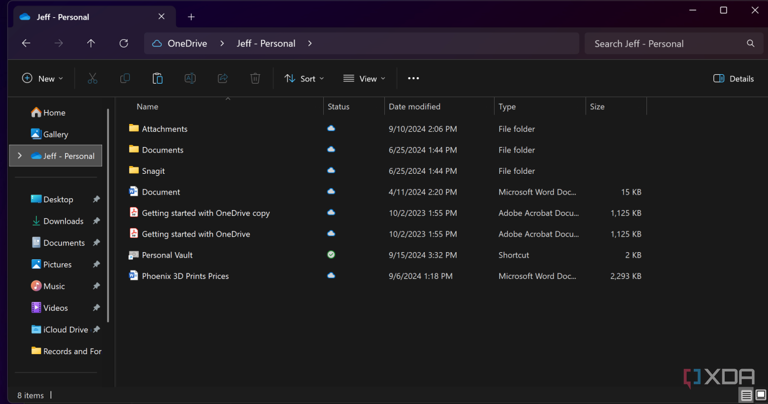
Task: Click the navigation pane scrollbar
Action: pos(108,215)
